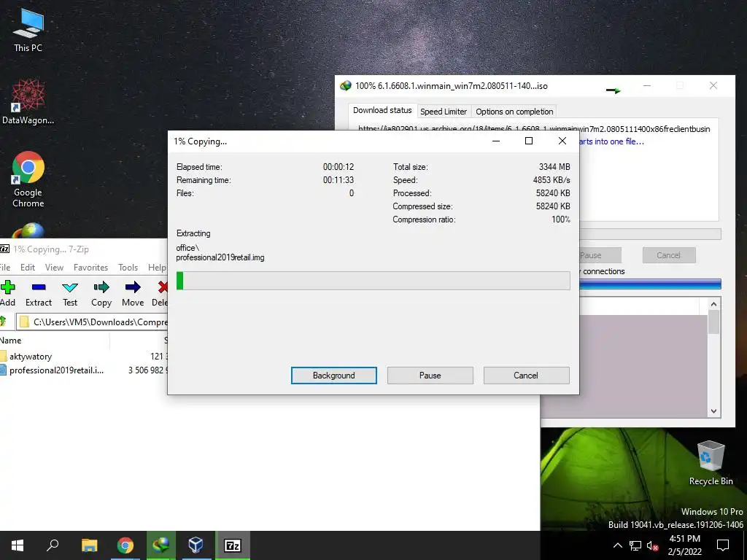
Task: Open the Edit menu in 7-Zip
Action: pos(28,267)
